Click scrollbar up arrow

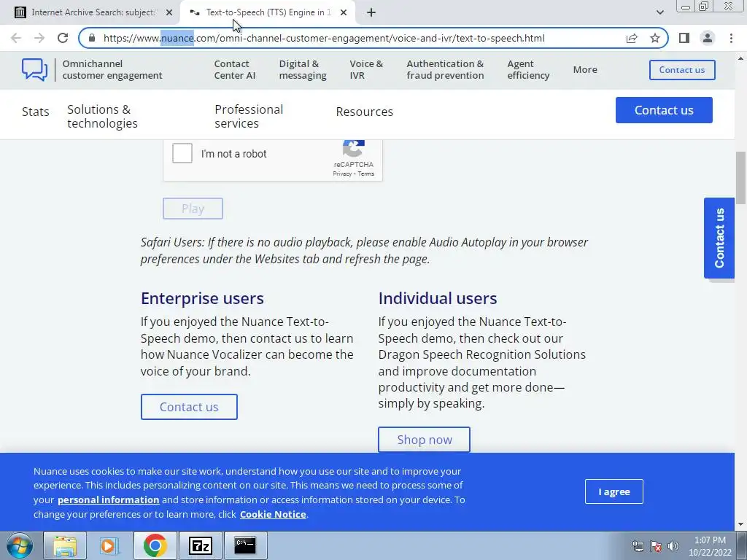(740, 58)
